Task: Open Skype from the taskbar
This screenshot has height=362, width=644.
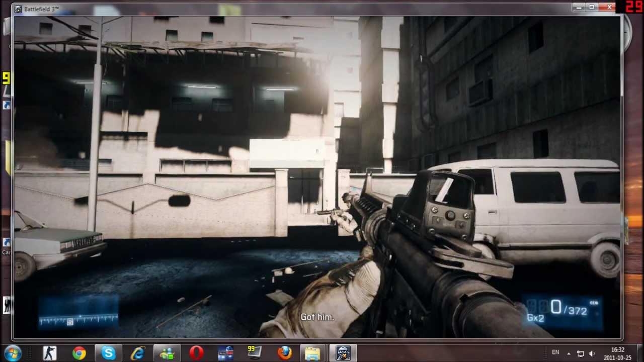Action: point(108,353)
